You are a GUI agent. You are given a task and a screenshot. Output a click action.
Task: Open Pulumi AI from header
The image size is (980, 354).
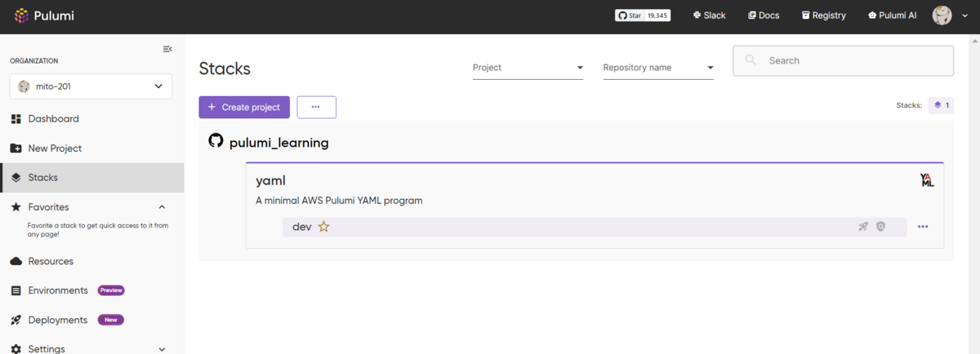[x=892, y=15]
